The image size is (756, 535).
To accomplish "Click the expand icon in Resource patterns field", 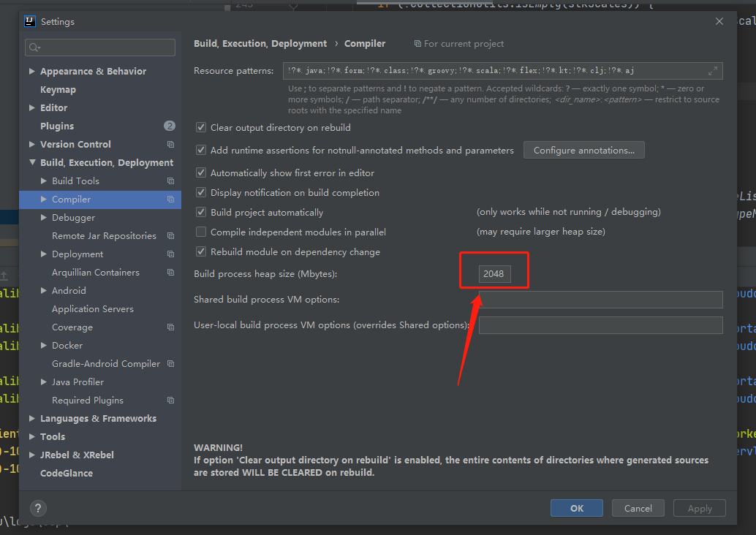I will pos(713,71).
